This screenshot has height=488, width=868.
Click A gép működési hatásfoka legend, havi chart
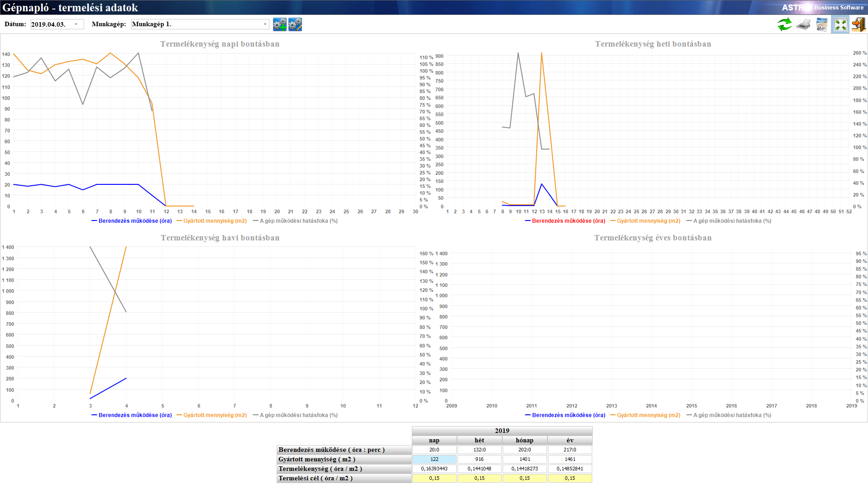point(295,415)
